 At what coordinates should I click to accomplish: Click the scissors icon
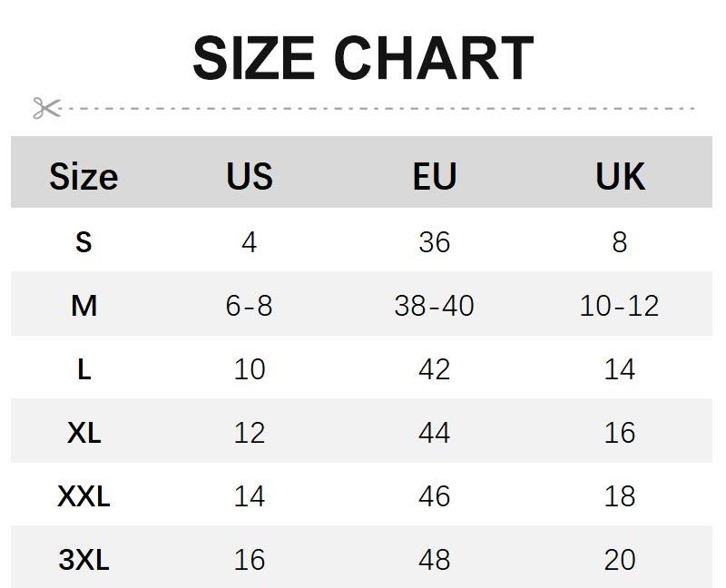point(46,108)
